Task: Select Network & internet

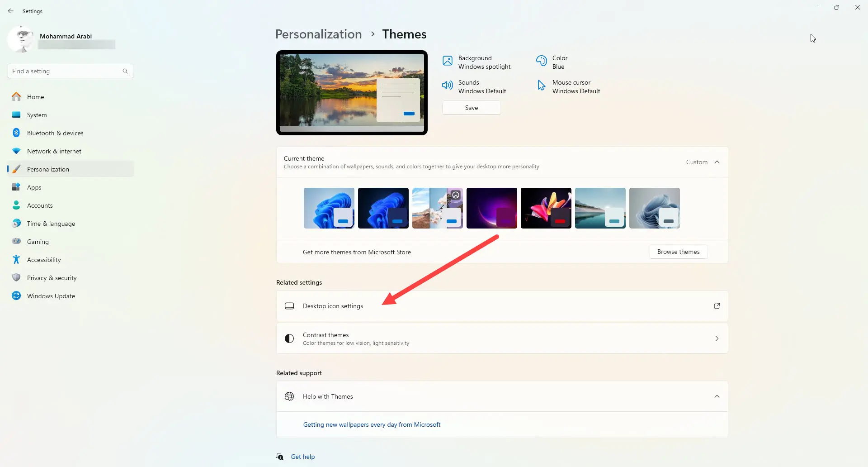Action: tap(71, 151)
